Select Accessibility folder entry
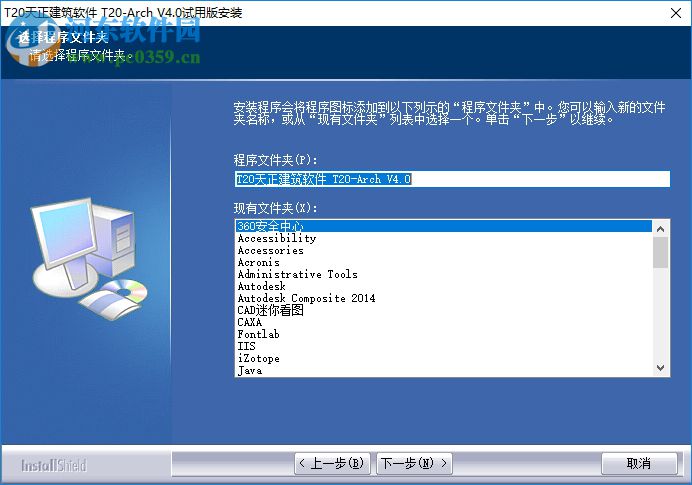Image resolution: width=692 pixels, height=485 pixels. (x=444, y=238)
